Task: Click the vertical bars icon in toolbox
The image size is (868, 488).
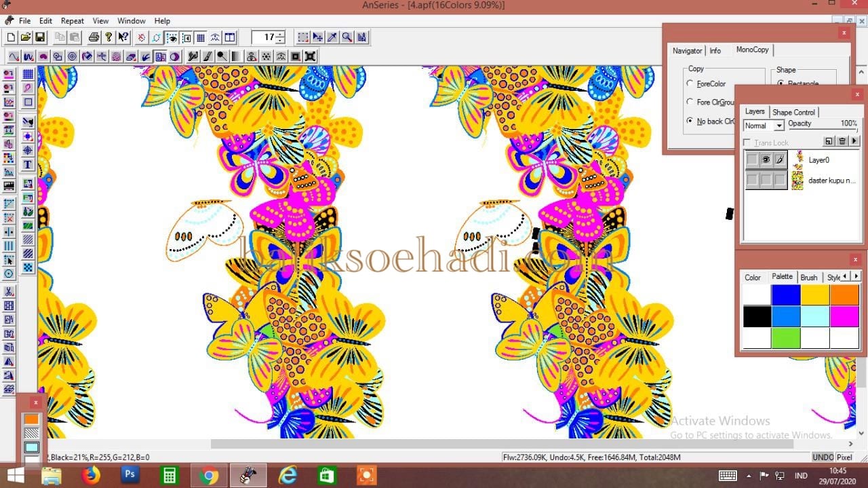Action: (9, 246)
